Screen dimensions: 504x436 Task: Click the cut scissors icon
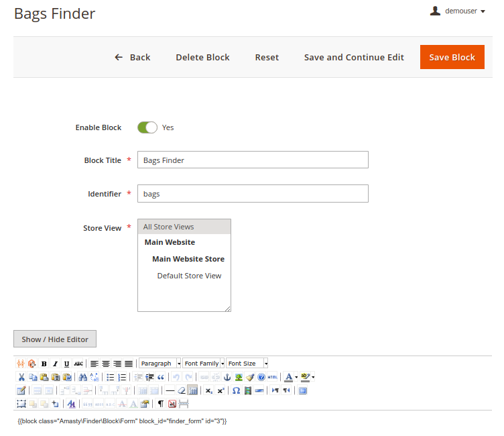[21, 377]
